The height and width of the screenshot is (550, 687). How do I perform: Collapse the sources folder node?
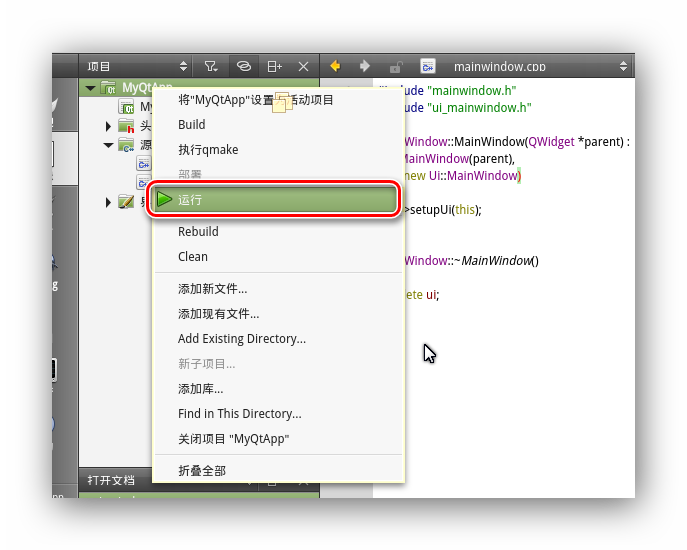point(108,145)
